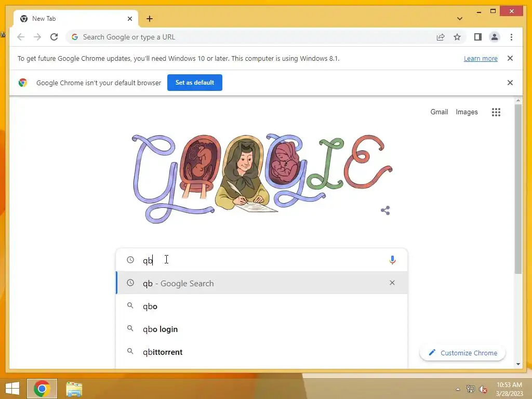
Task: Remove the 'qb' history suggestion
Action: 392,283
